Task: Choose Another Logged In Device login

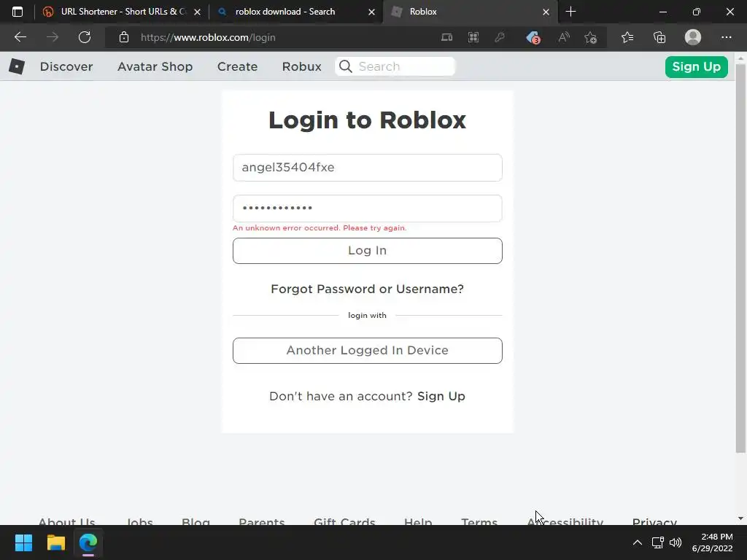Action: pos(368,351)
